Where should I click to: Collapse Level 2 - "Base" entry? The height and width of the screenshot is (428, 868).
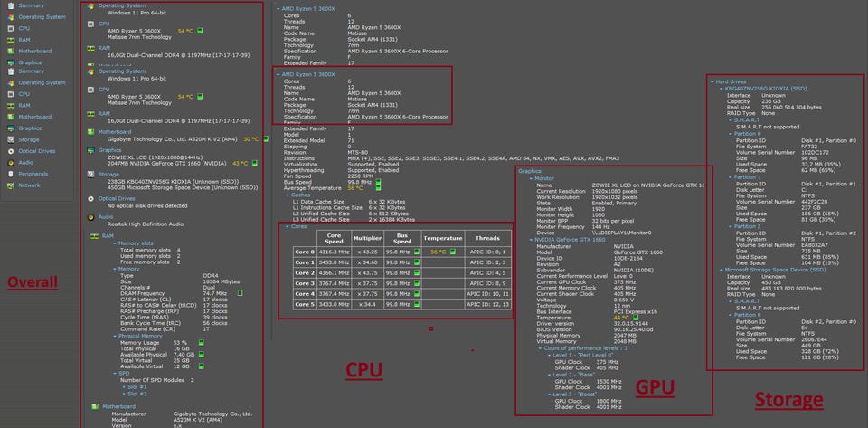[x=548, y=375]
